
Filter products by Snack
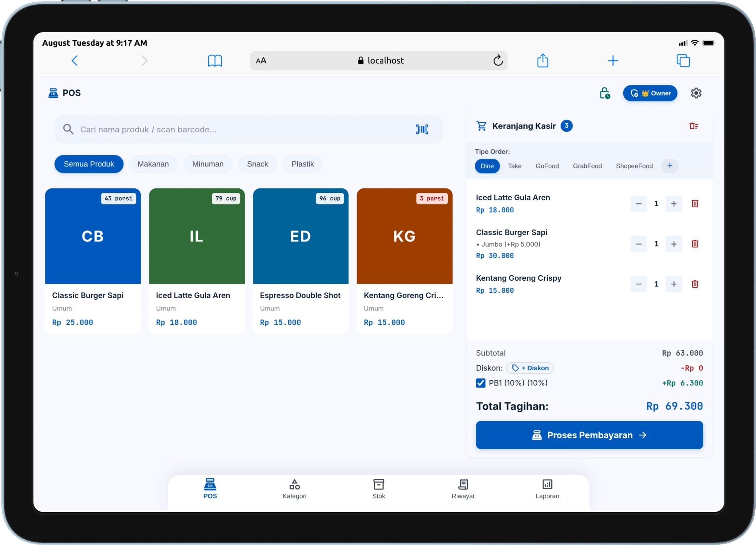pos(257,164)
